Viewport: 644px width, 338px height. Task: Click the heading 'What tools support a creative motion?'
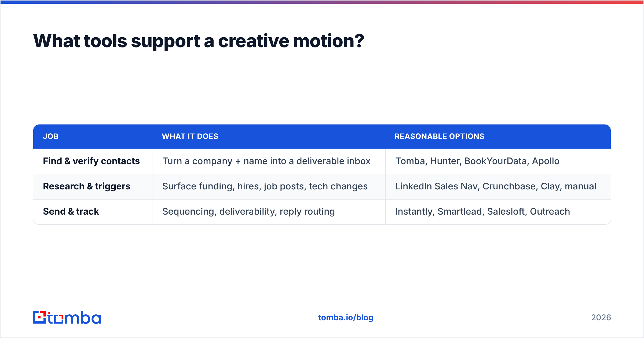(x=199, y=41)
